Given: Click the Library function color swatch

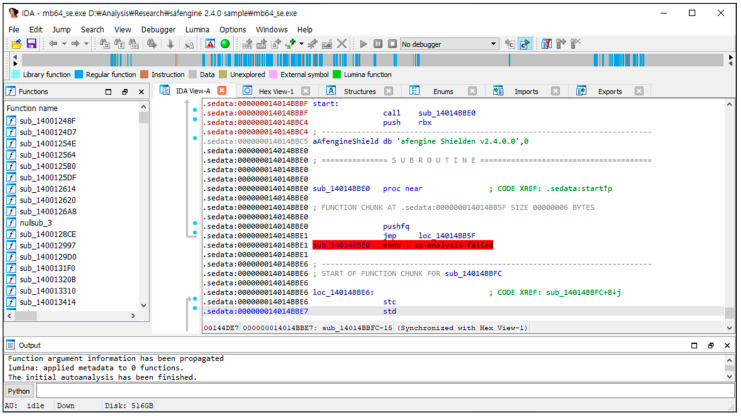Looking at the screenshot, I should tap(16, 74).
